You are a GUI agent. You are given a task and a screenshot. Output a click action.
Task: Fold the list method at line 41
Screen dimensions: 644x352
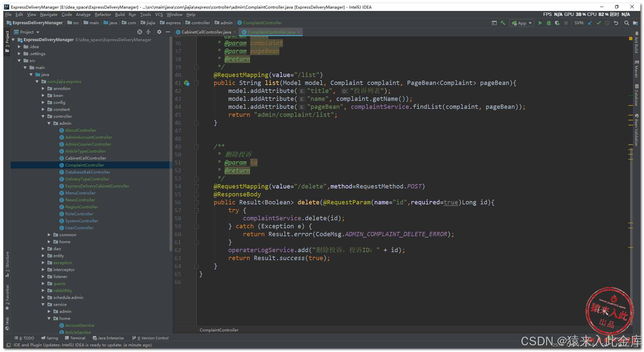(196, 83)
